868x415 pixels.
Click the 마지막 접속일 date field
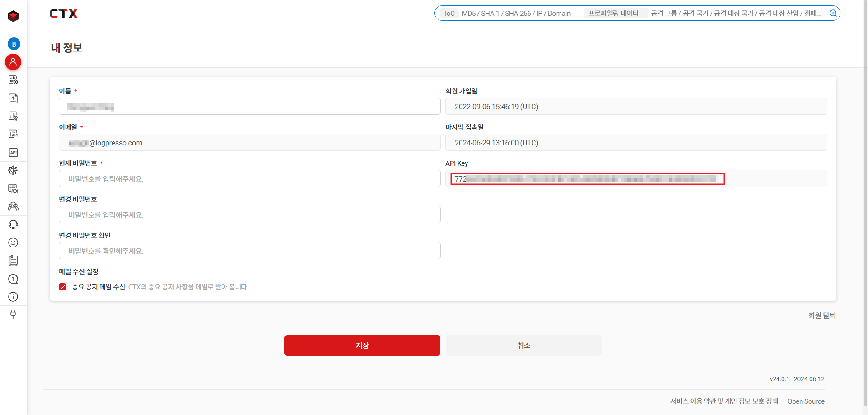point(636,142)
